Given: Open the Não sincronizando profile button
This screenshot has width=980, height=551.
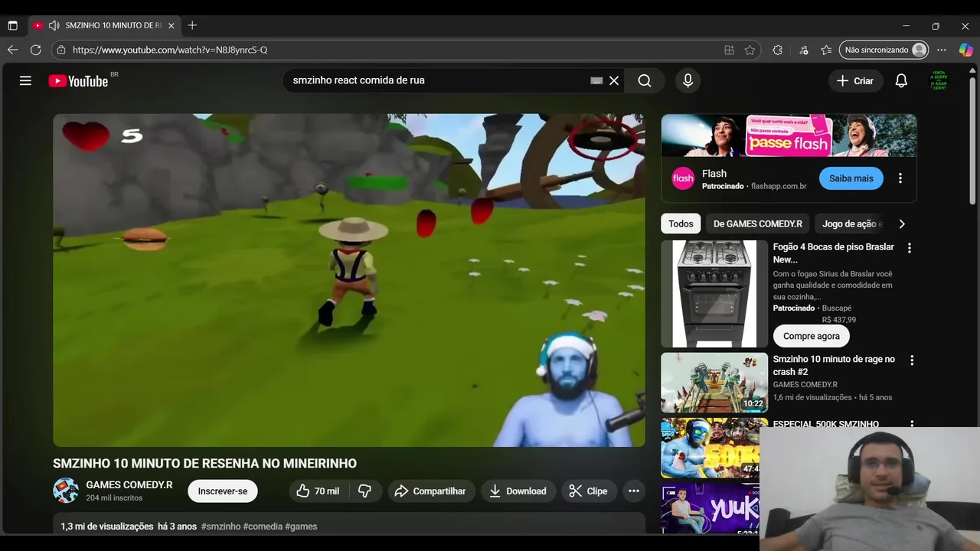Looking at the screenshot, I should tap(884, 50).
